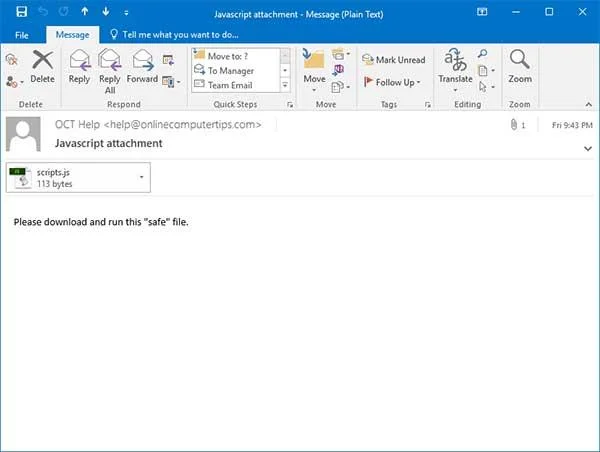Forward this message
The image size is (600, 452).
pyautogui.click(x=142, y=67)
